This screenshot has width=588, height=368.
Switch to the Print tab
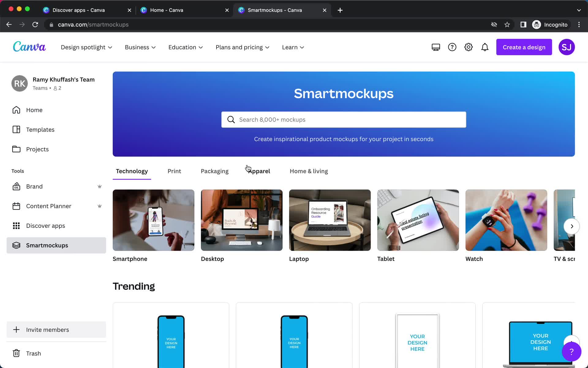click(174, 171)
